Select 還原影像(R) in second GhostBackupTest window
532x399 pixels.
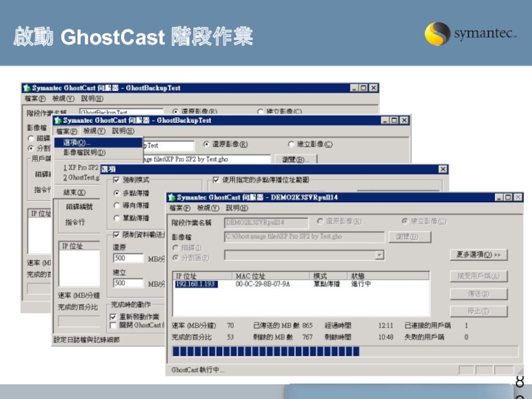point(206,144)
